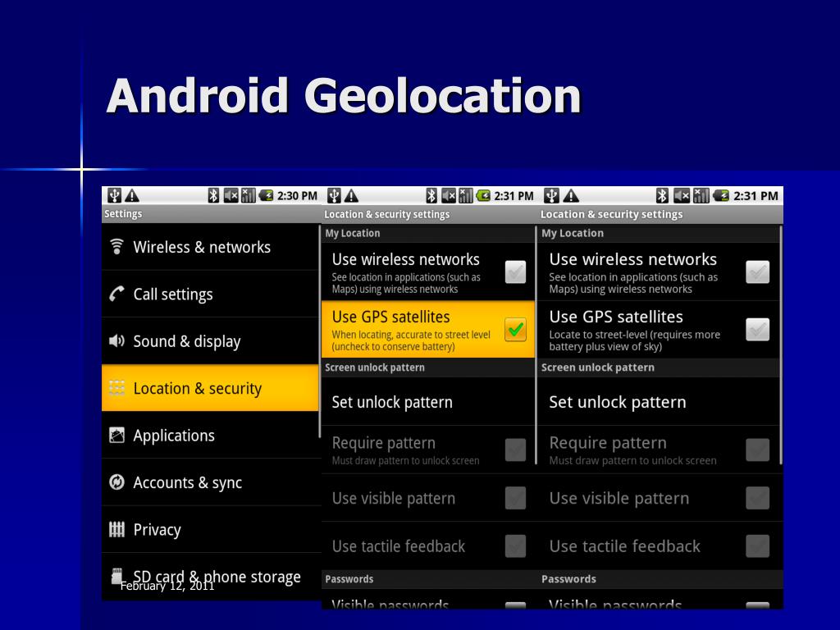Click Screen unlock pattern header in right screen

click(x=598, y=367)
